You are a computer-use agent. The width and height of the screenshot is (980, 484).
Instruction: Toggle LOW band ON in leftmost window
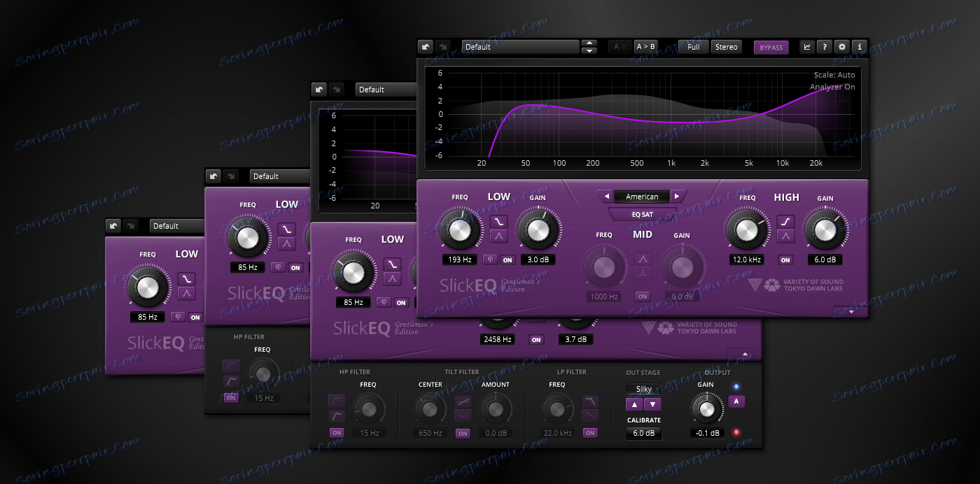(195, 317)
